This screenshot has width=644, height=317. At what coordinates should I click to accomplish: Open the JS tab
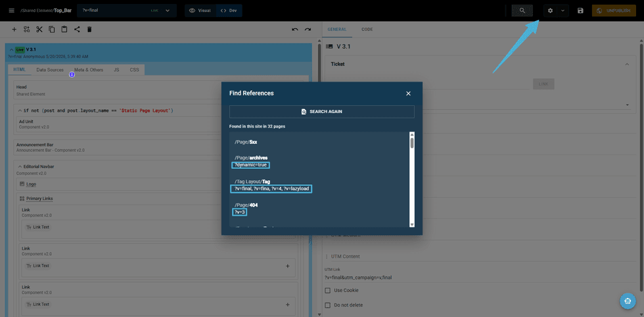pyautogui.click(x=117, y=70)
